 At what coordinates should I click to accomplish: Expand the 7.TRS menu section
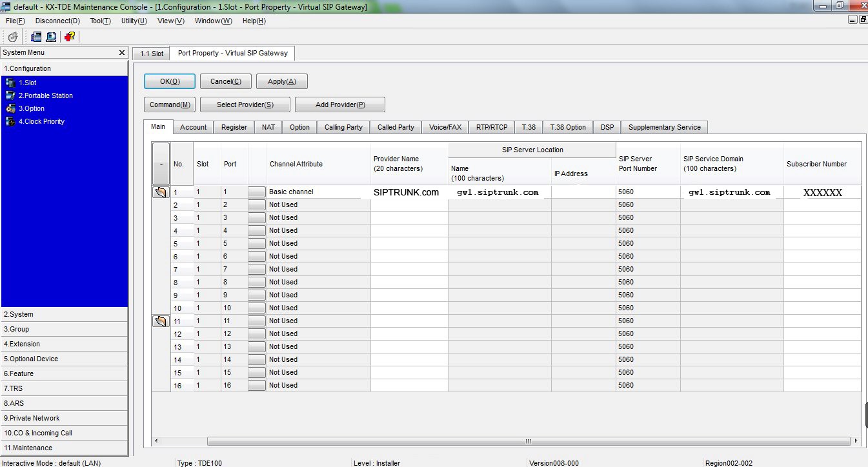pyautogui.click(x=65, y=389)
